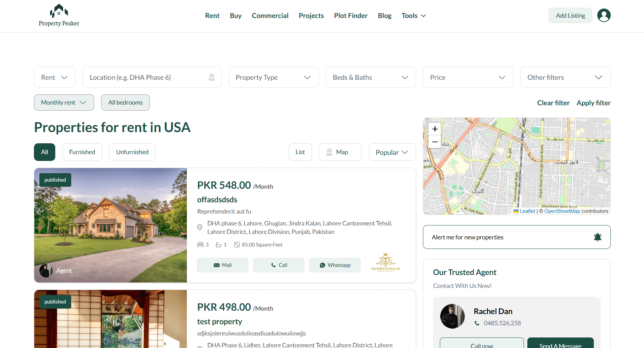Image resolution: width=644 pixels, height=348 pixels.
Task: Open the Plot Finder nav item
Action: (x=351, y=16)
